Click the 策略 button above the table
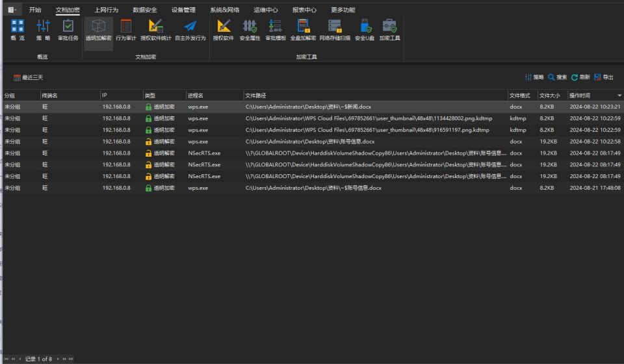The image size is (624, 364). (x=534, y=77)
